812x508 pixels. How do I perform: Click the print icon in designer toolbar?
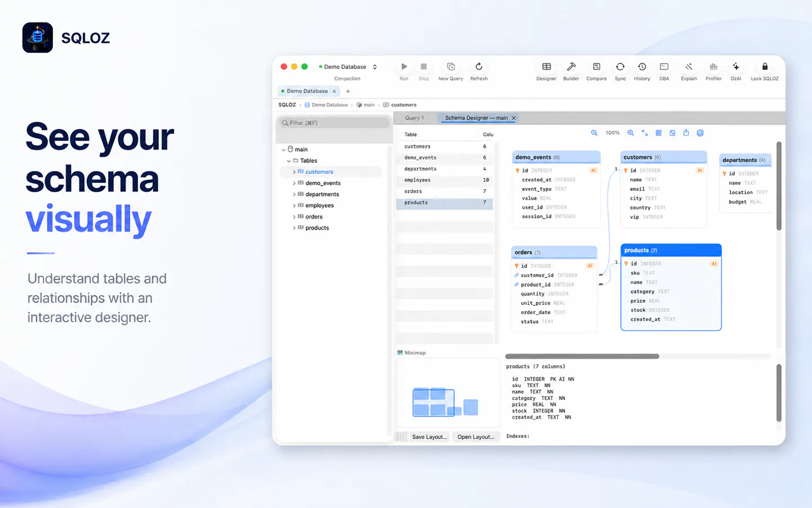(700, 133)
